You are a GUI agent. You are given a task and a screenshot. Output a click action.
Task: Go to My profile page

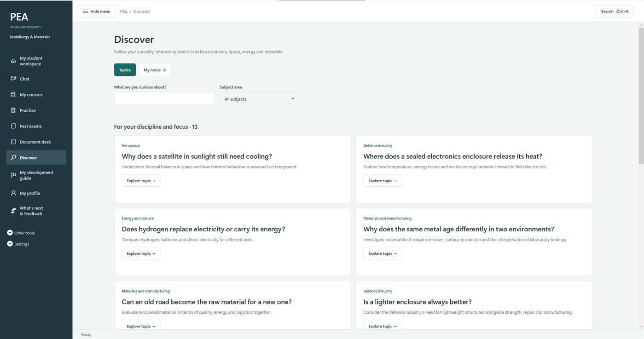tap(36, 193)
